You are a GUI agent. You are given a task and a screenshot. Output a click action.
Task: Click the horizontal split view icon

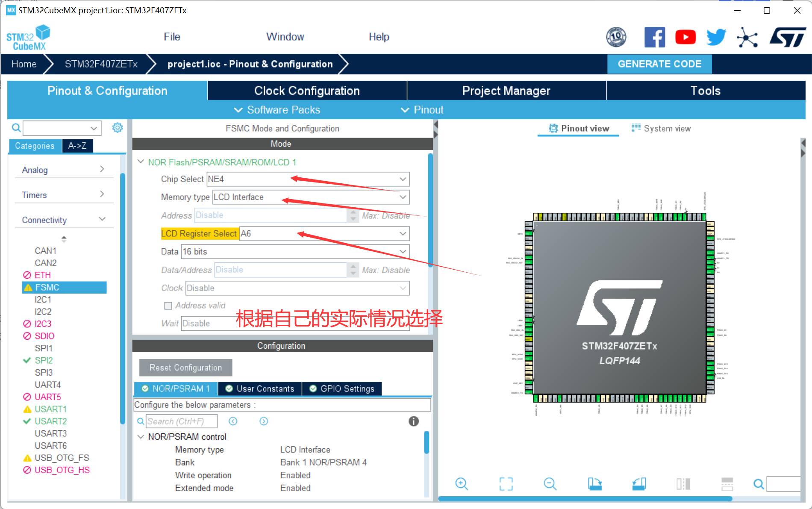pos(727,484)
